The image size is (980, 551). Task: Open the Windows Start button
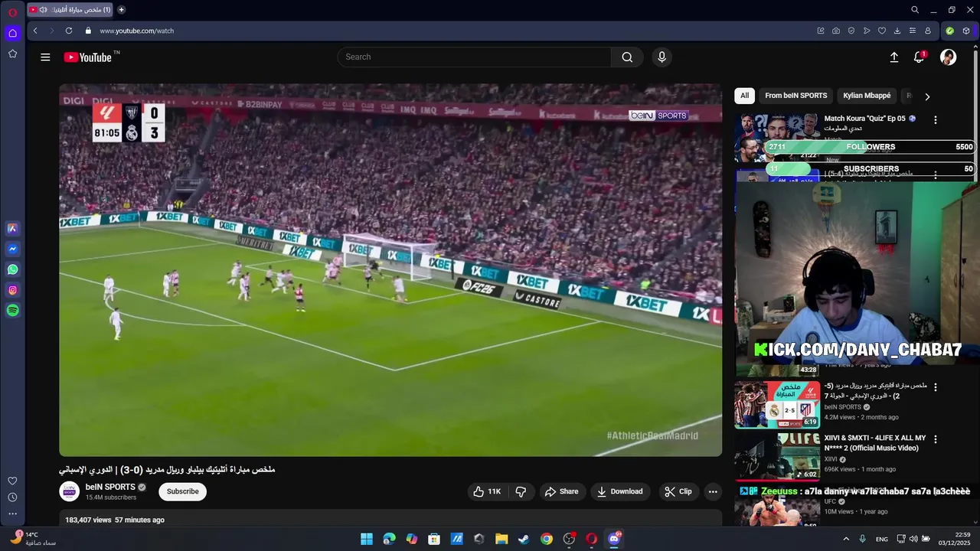367,539
